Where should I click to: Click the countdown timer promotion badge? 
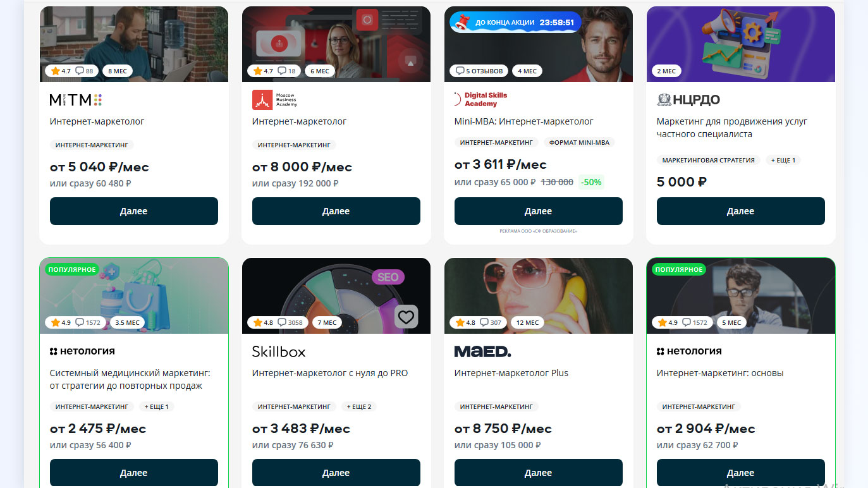(x=515, y=22)
